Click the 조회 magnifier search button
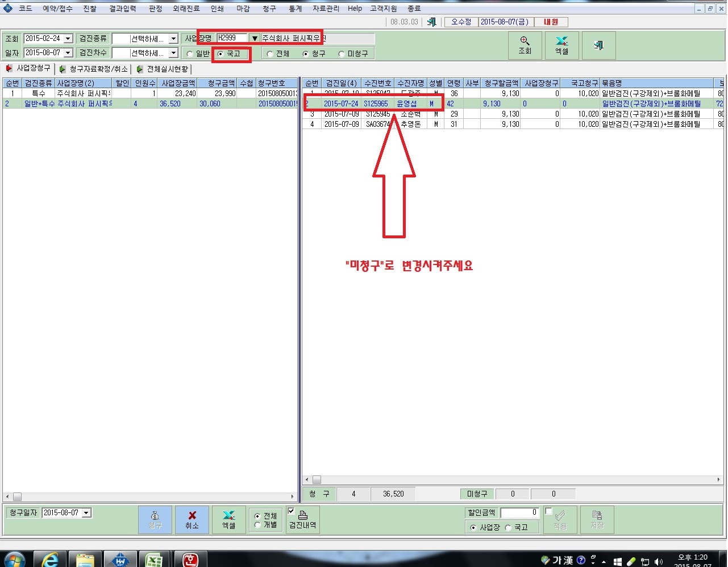The height and width of the screenshot is (567, 728). tap(525, 45)
